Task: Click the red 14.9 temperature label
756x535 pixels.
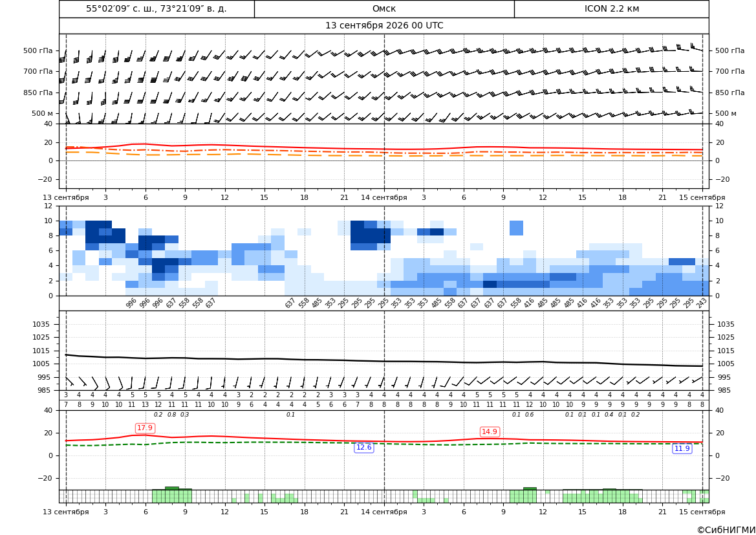Action: (x=490, y=431)
